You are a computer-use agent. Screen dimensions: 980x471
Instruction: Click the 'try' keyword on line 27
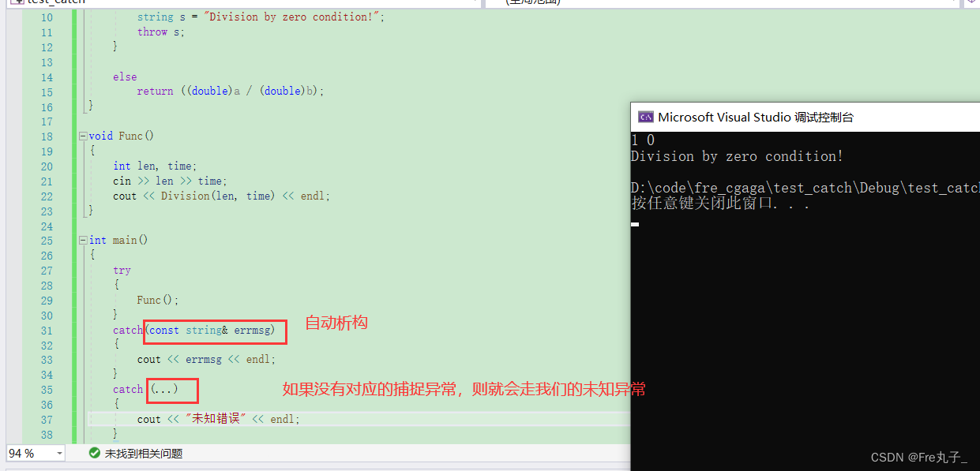(x=122, y=271)
